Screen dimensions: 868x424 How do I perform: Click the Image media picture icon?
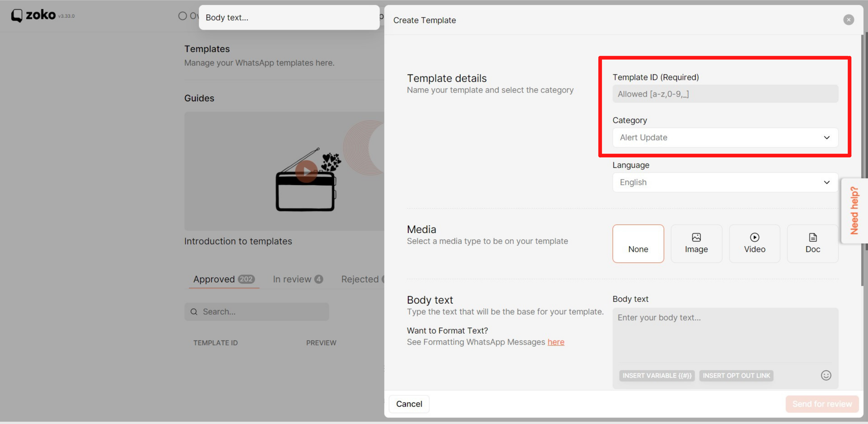(696, 237)
